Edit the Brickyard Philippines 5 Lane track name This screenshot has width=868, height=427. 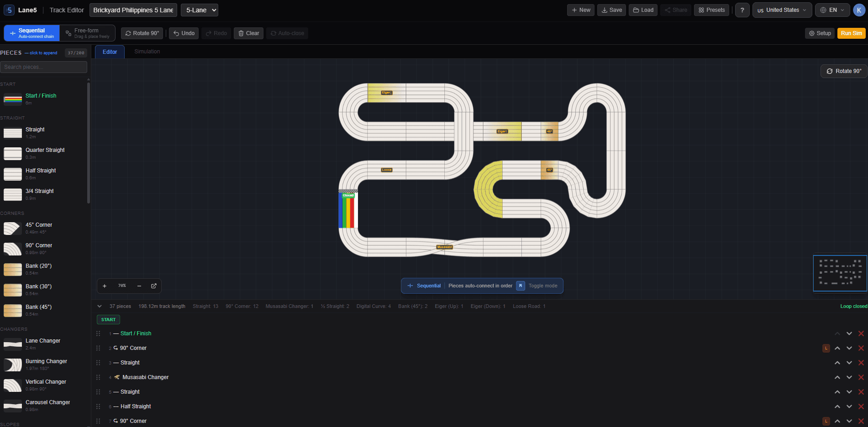click(133, 10)
